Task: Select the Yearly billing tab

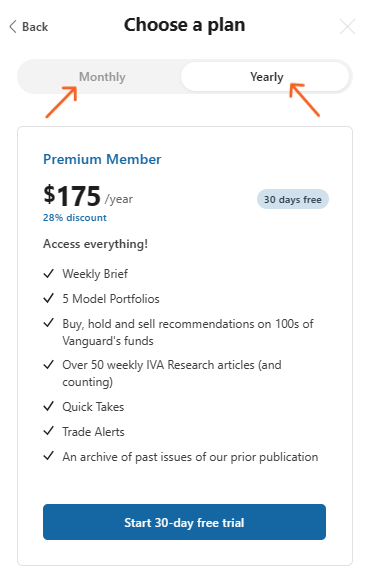Action: pos(265,77)
